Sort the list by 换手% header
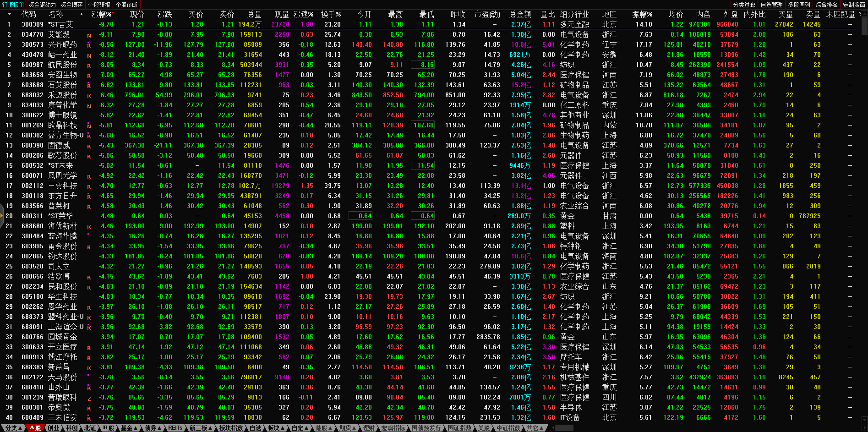The height and width of the screenshot is (432, 868). [330, 14]
